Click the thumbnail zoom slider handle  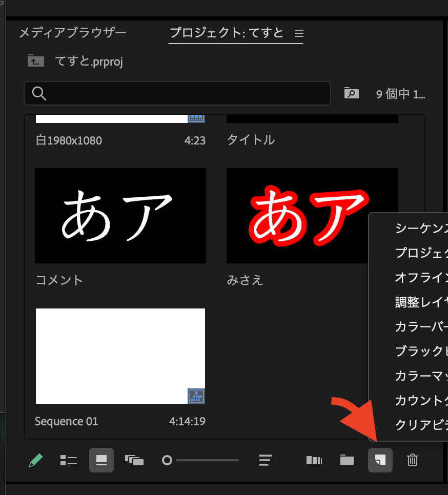tap(167, 460)
